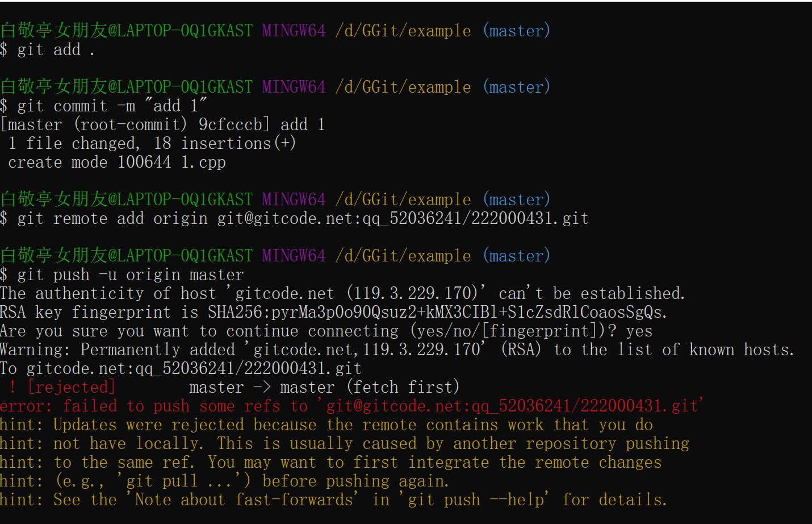
Task: Click the SHA256 RSA key fingerprint string
Action: (436, 313)
